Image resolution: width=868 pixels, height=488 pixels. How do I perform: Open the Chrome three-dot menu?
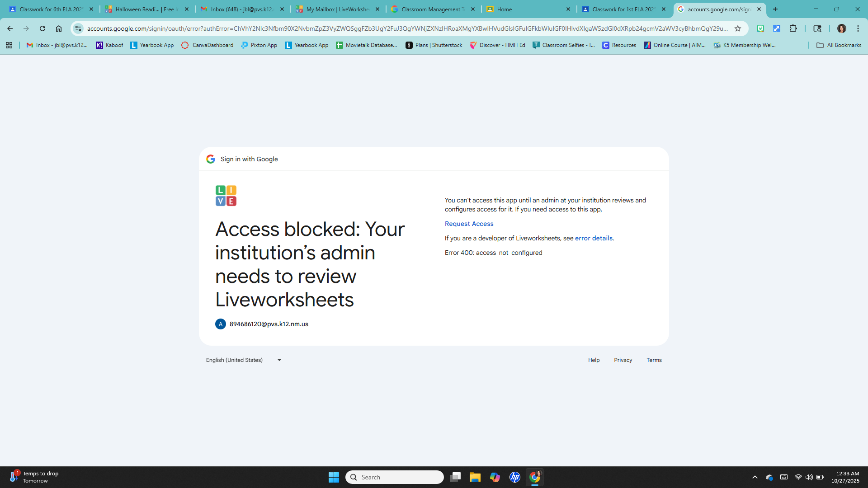click(858, 28)
